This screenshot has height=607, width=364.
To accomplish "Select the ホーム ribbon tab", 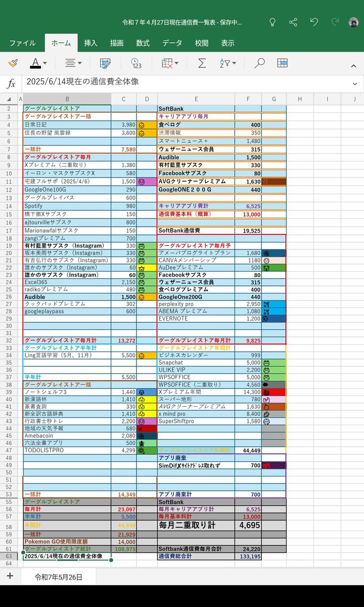I will (x=61, y=43).
